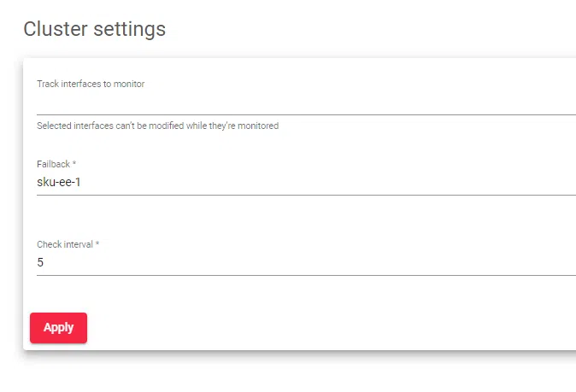Click empty area between Failback and Check interval
This screenshot has height=392, width=576.
(299, 218)
